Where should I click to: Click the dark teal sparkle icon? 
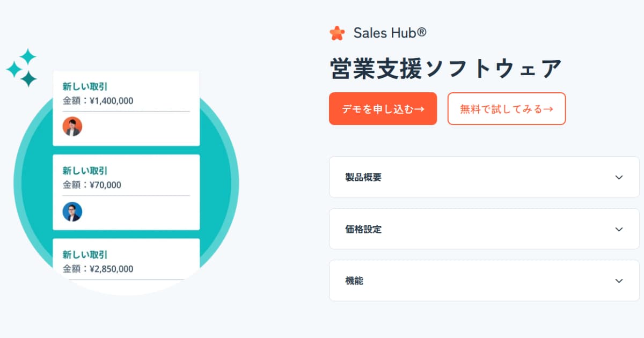pyautogui.click(x=28, y=79)
